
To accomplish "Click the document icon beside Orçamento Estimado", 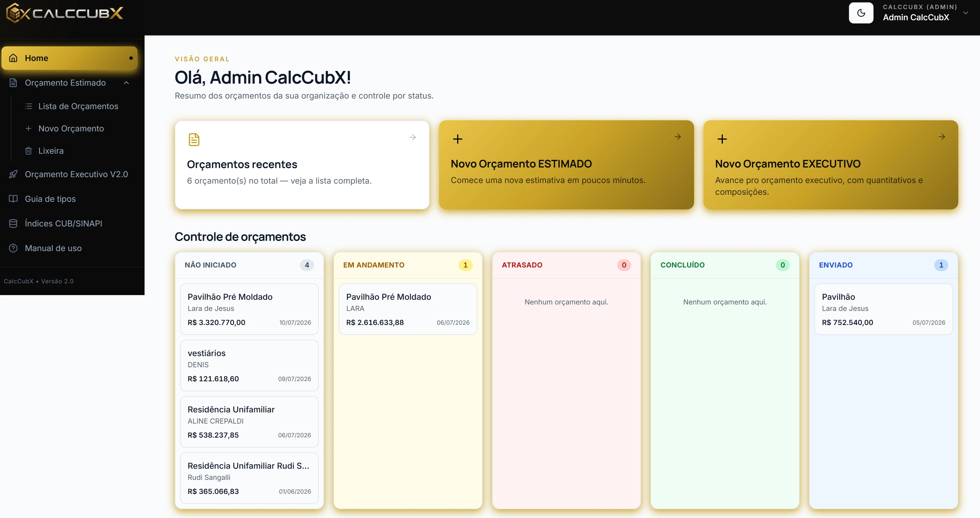I will [x=13, y=83].
